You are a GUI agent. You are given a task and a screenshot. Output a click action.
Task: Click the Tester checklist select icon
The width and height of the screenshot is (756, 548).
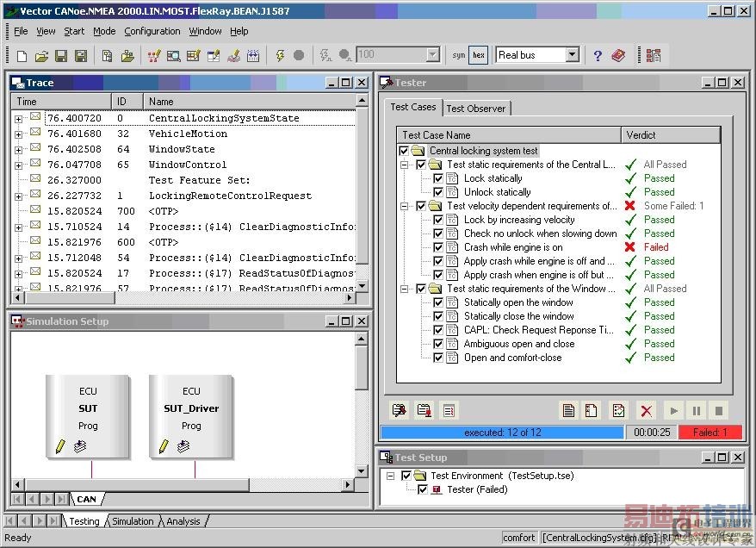coord(618,410)
